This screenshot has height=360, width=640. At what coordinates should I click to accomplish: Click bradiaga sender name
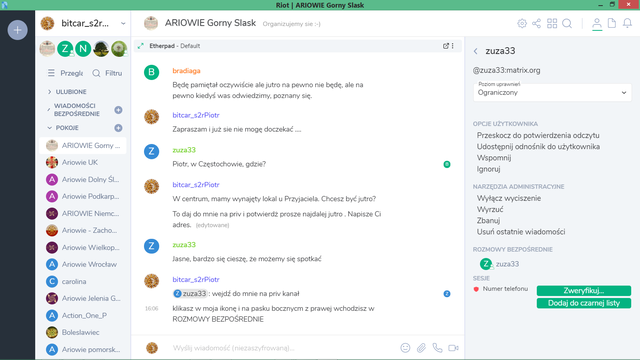click(x=186, y=71)
